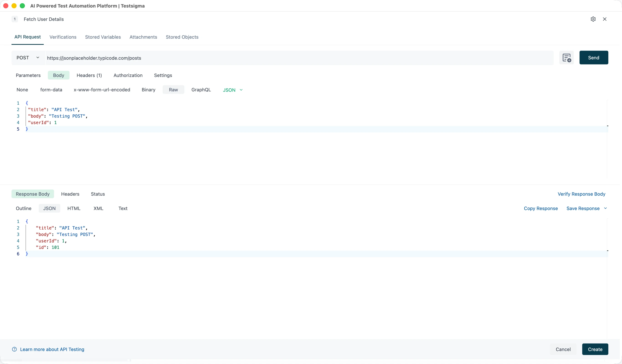Select the form-data body type
The height and width of the screenshot is (364, 622).
pos(51,89)
